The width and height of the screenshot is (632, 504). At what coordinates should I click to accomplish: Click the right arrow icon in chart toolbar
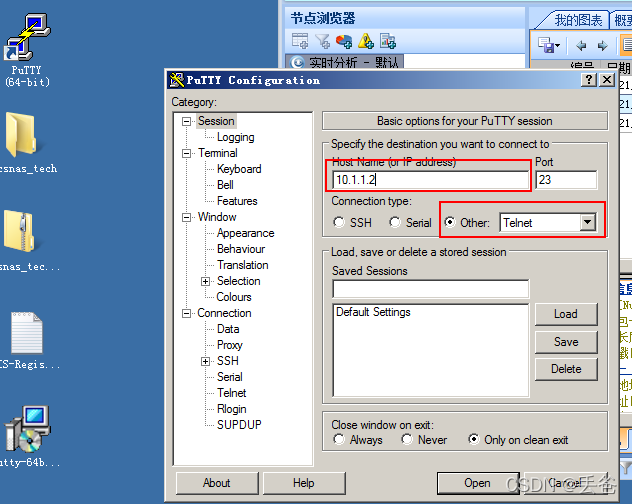pyautogui.click(x=602, y=46)
